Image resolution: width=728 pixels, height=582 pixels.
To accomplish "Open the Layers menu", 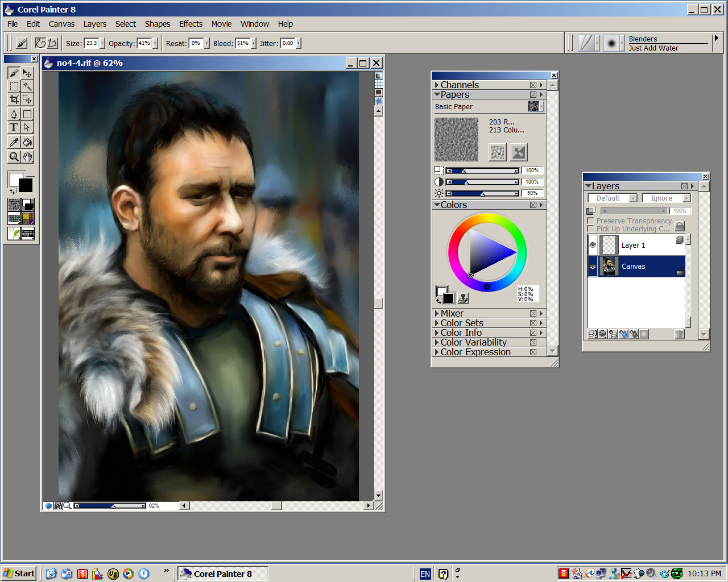I will [94, 24].
